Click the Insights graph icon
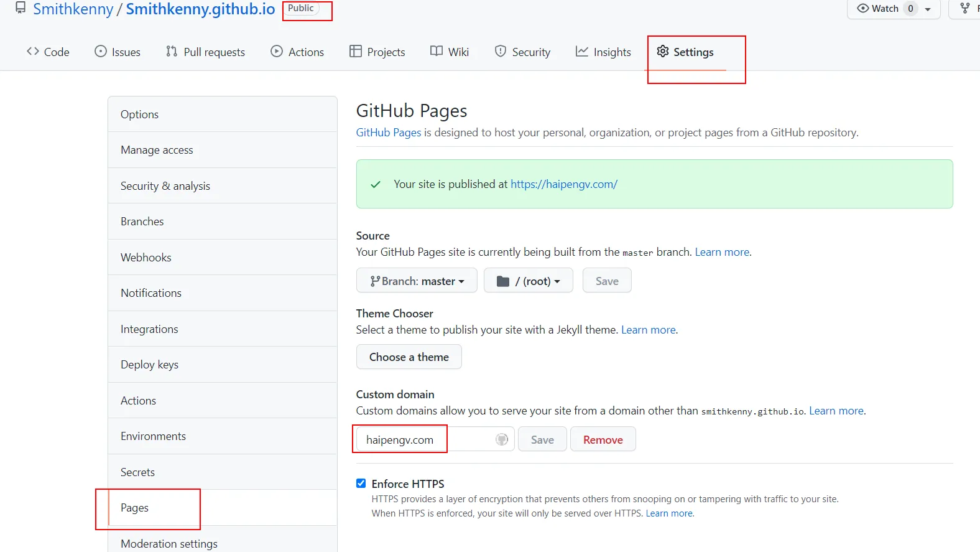 (x=582, y=52)
